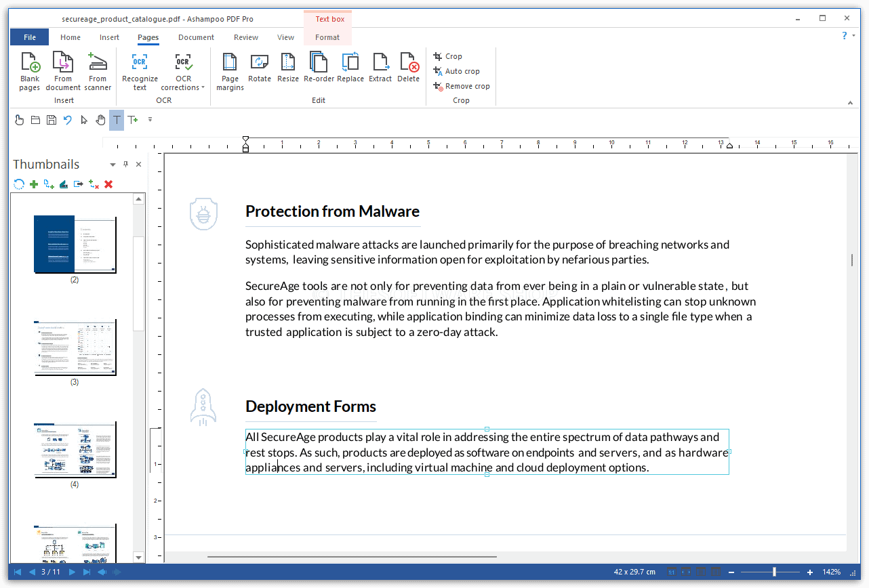Click the extract page icon in Thumbnails

(79, 184)
